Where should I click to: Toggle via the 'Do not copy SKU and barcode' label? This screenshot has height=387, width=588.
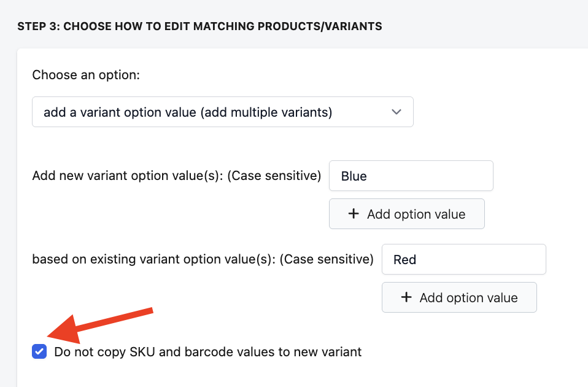click(x=207, y=352)
